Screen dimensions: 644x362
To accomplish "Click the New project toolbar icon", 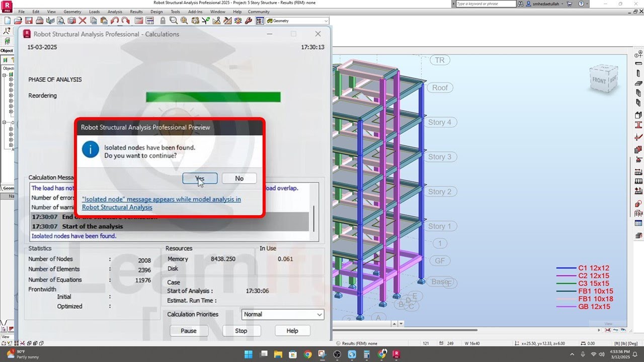I will pyautogui.click(x=8, y=21).
